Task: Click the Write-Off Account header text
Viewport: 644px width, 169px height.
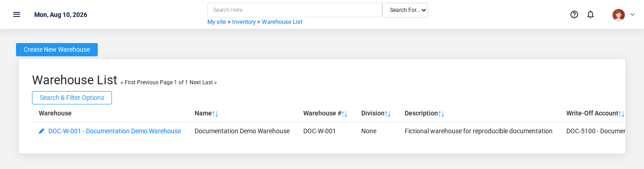Action: (592, 113)
